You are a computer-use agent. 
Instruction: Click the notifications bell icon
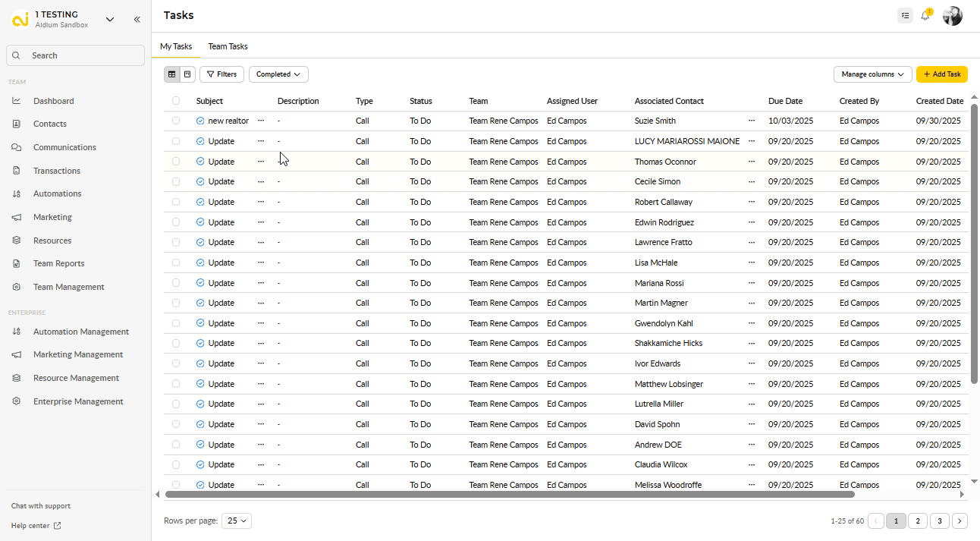pos(925,16)
